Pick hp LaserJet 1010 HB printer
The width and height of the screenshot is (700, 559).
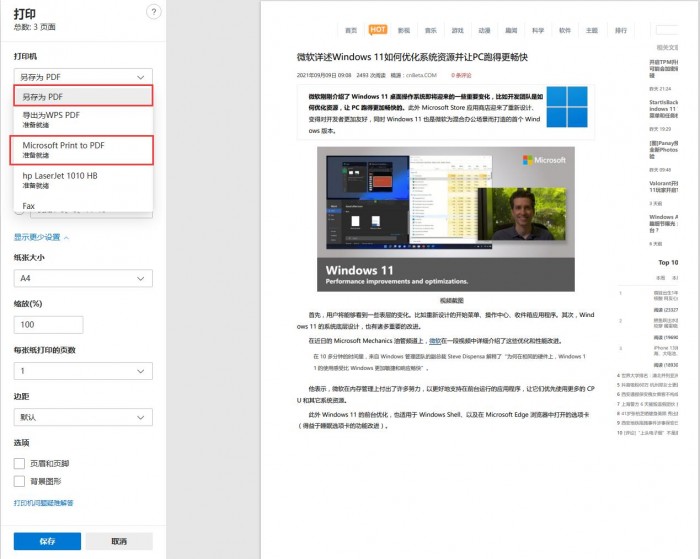point(83,180)
